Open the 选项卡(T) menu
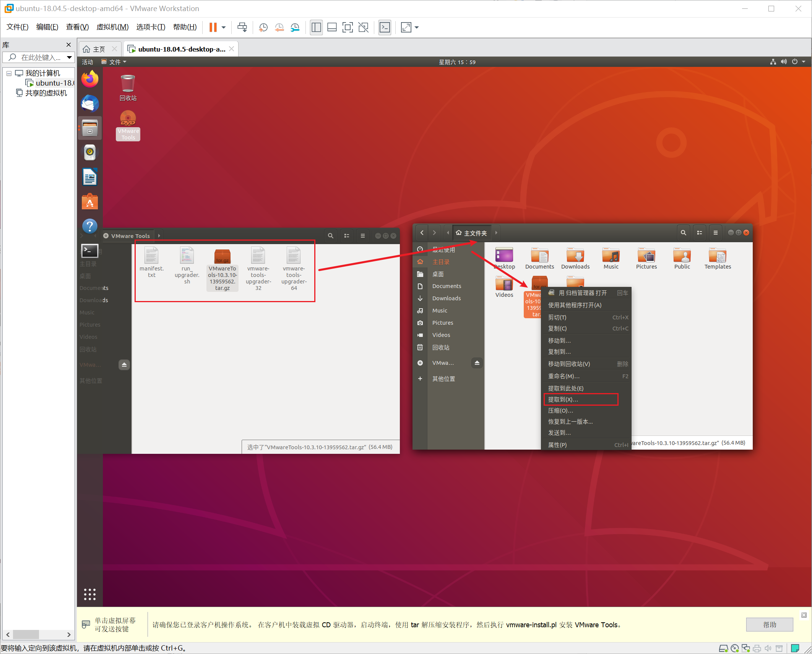 click(151, 27)
